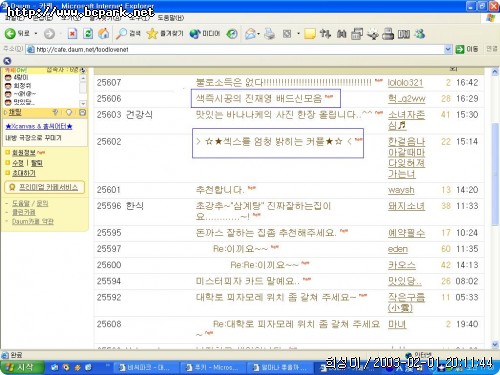
Task: Select chat user 최정쥐 in list
Action: click(22, 86)
